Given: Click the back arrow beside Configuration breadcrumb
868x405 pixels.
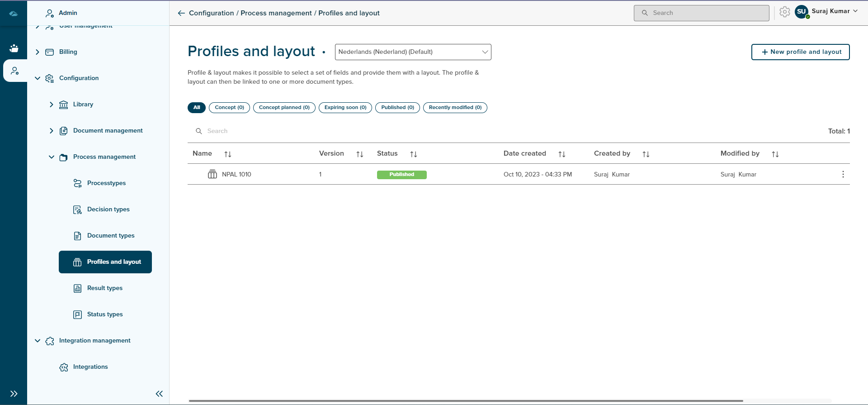Looking at the screenshot, I should [181, 13].
